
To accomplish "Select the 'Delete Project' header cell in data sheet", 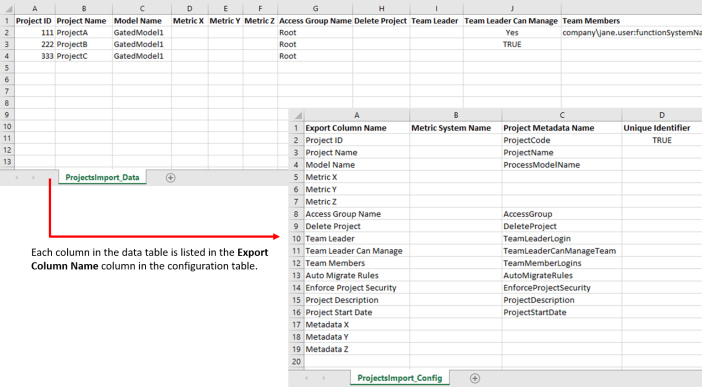I will pos(381,21).
